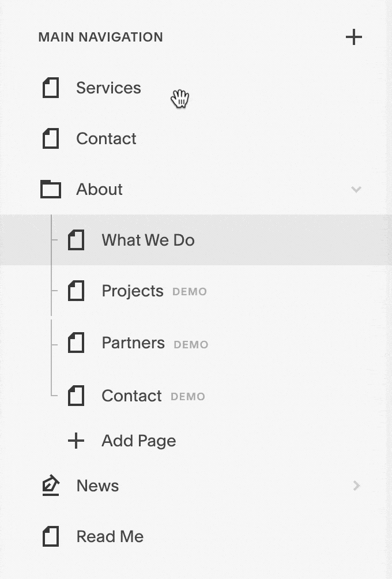The height and width of the screenshot is (579, 392).
Task: Click the plus icon beside Main Navigation
Action: [x=353, y=37]
